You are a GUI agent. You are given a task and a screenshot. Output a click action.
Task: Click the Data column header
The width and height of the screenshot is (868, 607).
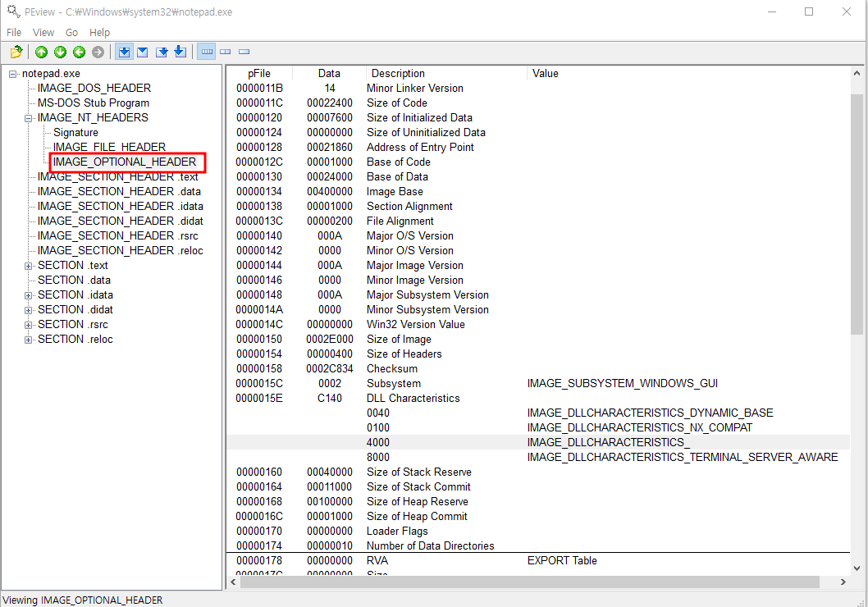pos(329,73)
